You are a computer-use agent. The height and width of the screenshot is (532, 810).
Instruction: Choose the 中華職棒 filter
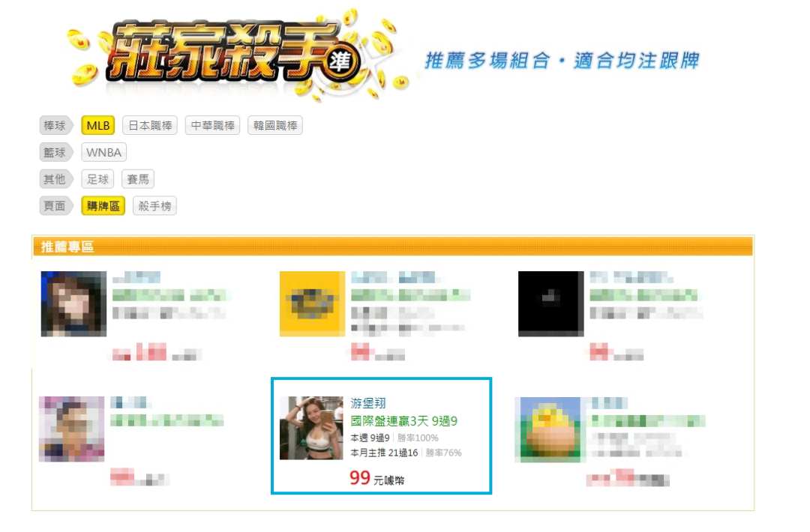coord(212,125)
